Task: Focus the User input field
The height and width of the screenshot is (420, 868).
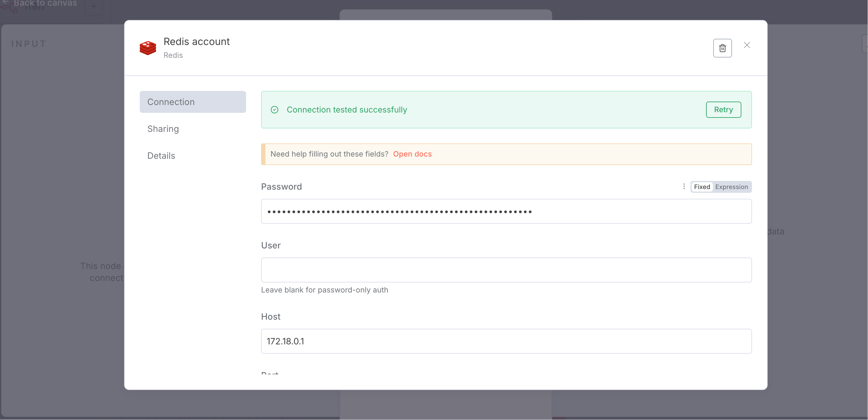Action: [506, 270]
